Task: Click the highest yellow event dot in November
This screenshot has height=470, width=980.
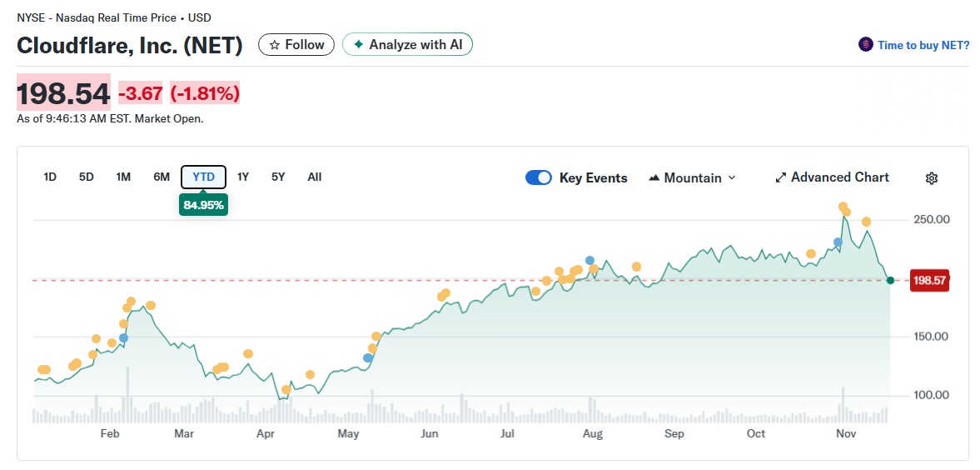Action: coord(843,207)
